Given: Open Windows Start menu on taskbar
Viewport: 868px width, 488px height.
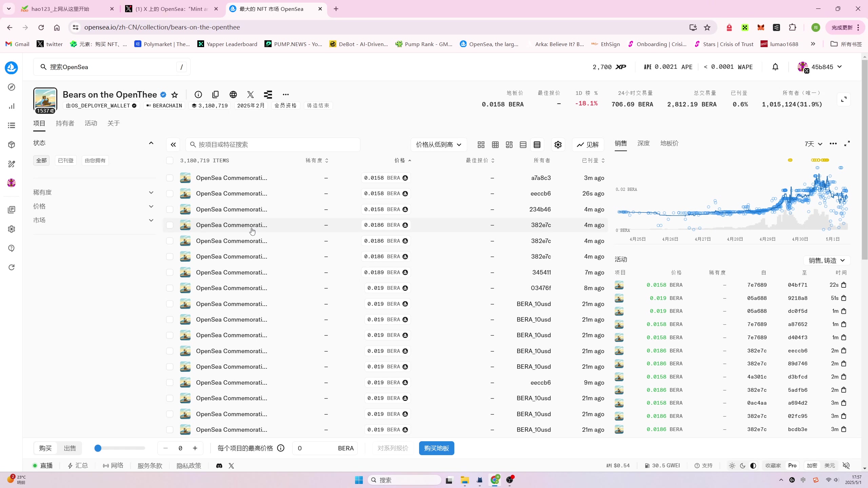Looking at the screenshot, I should pyautogui.click(x=359, y=480).
